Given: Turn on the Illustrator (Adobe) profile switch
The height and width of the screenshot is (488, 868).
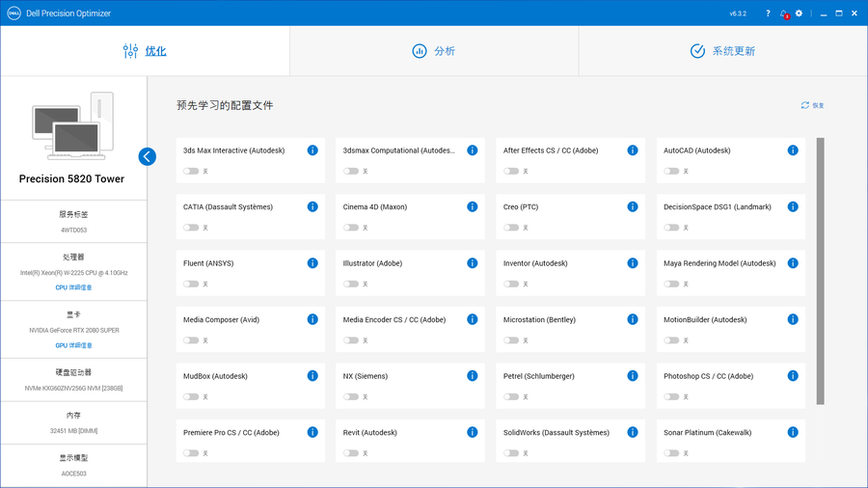Looking at the screenshot, I should (x=351, y=284).
